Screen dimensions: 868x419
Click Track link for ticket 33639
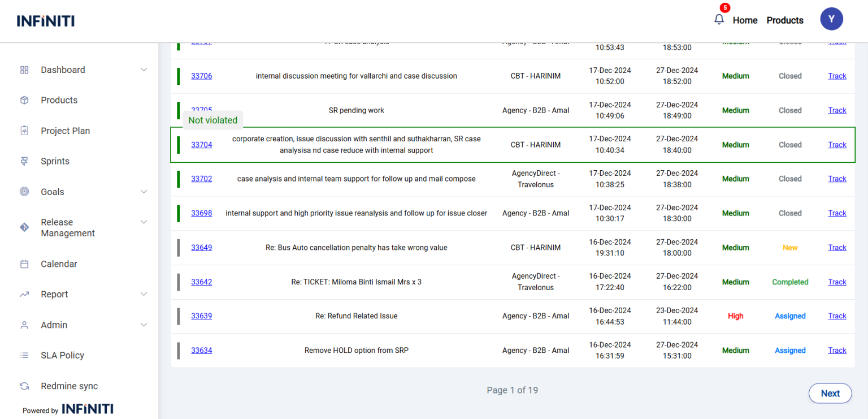click(837, 316)
